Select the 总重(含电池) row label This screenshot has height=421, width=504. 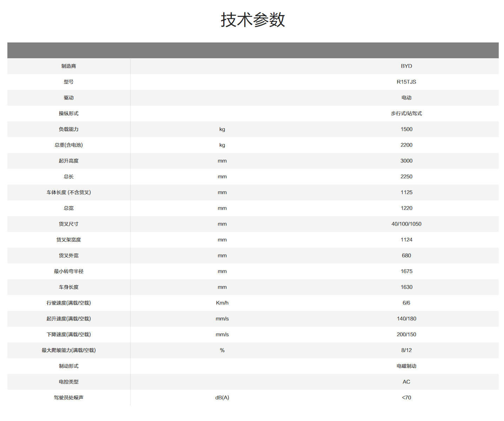[x=68, y=145]
